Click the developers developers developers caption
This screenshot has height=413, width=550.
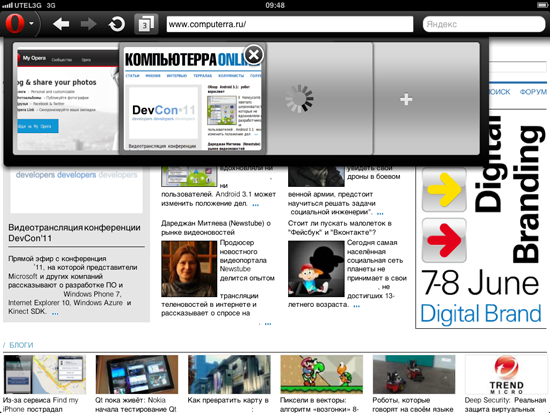(x=76, y=175)
